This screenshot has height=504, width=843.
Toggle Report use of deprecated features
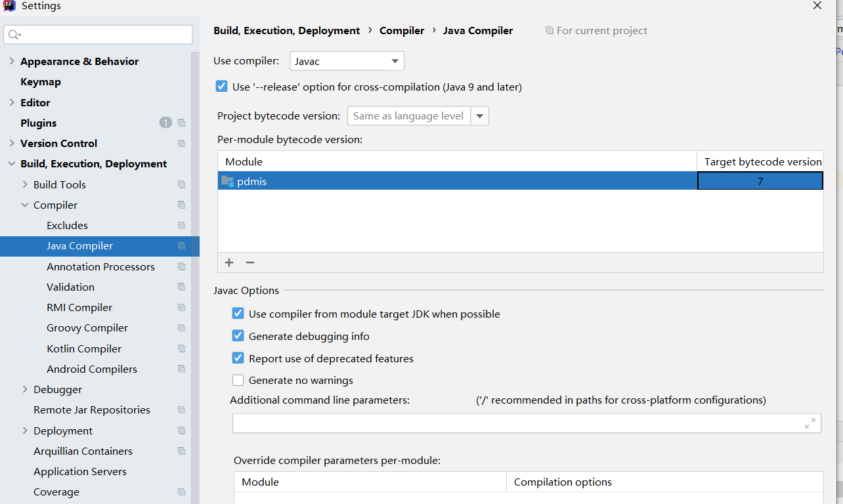click(x=238, y=358)
